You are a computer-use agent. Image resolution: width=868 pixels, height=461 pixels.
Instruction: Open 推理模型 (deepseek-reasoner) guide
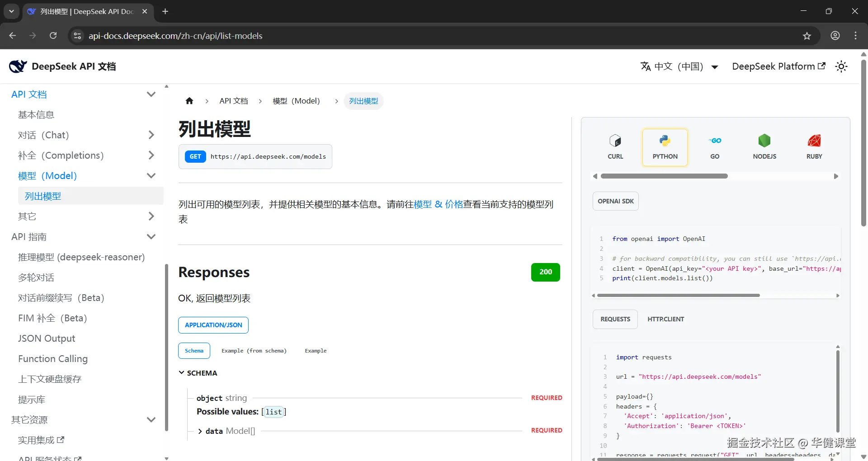click(81, 257)
